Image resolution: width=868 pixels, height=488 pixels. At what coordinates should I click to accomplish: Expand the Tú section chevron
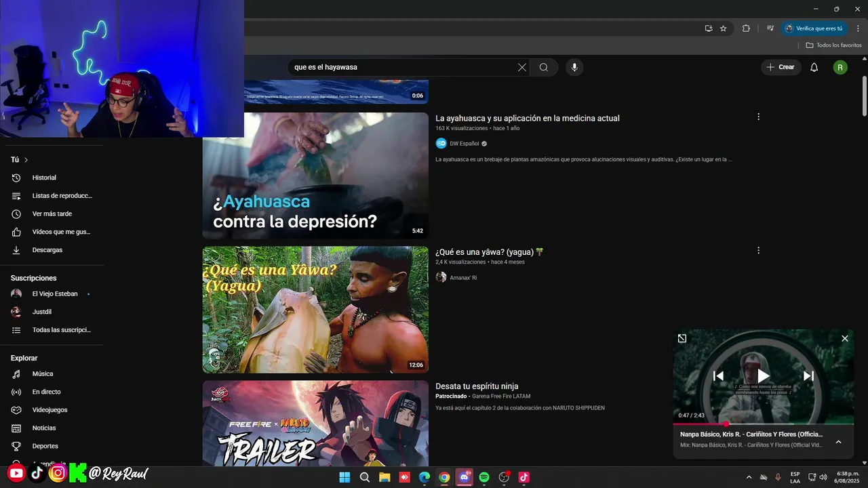click(26, 160)
